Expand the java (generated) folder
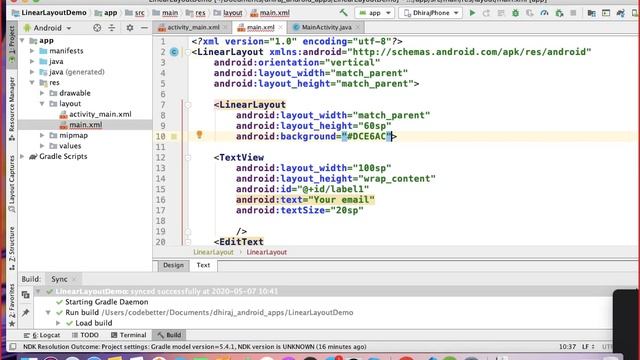 [32, 72]
